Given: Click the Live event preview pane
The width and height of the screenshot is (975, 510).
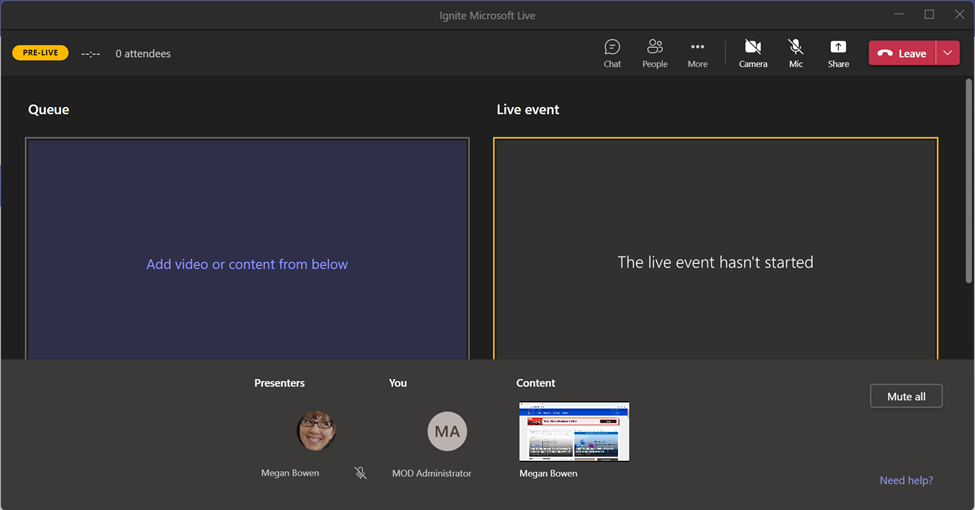Looking at the screenshot, I should [x=715, y=249].
